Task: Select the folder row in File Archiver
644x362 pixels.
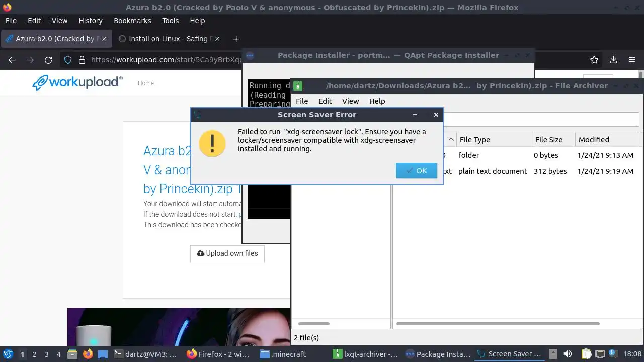Action: coord(518,155)
